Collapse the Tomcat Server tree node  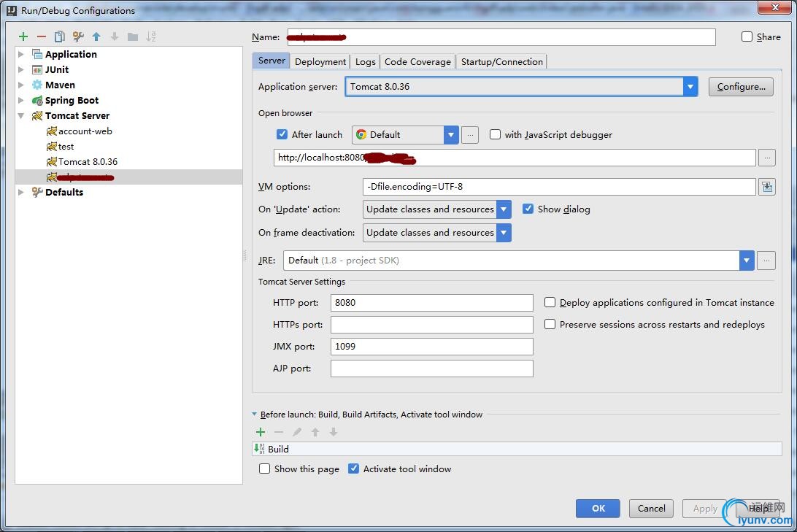pos(21,116)
